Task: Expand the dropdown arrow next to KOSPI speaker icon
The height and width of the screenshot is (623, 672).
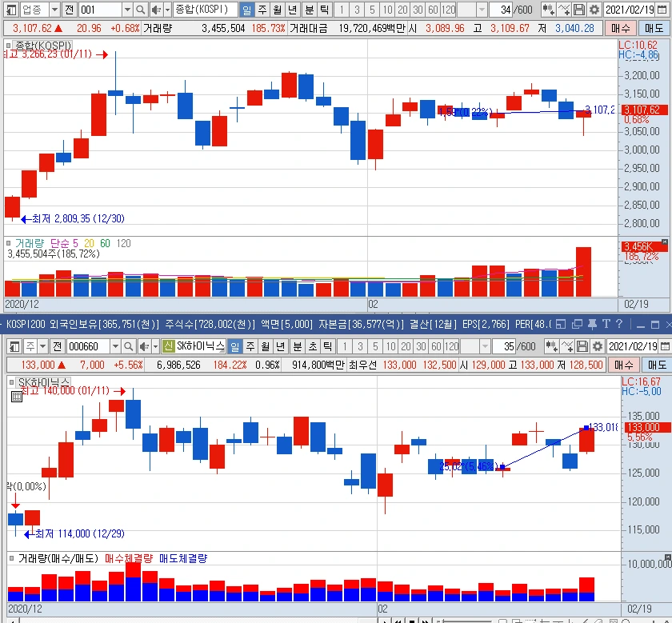Action: [167, 10]
